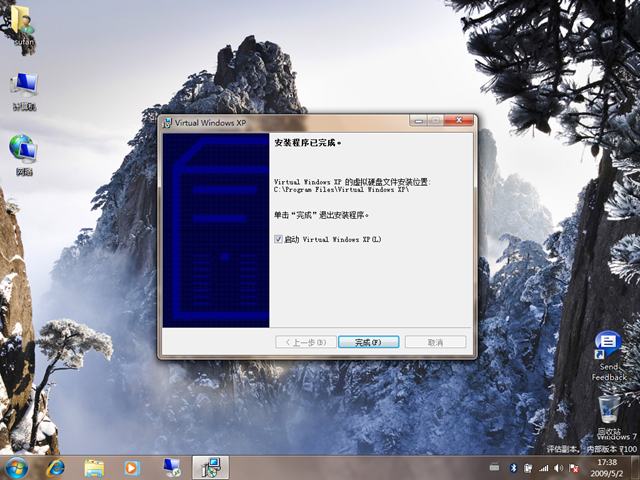Activate the installer taskbar button
This screenshot has width=640, height=480.
coord(211,468)
